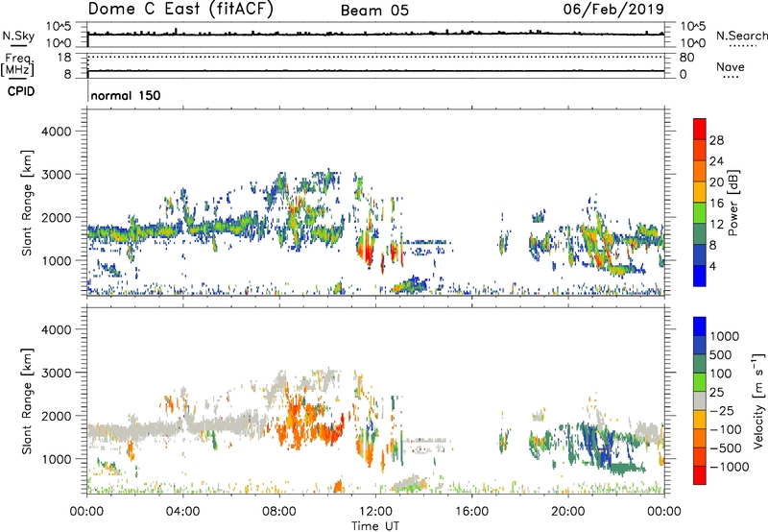The width and height of the screenshot is (768, 532).
Task: Click the '-500' tick on the Velocity color bar
Action: [x=726, y=447]
